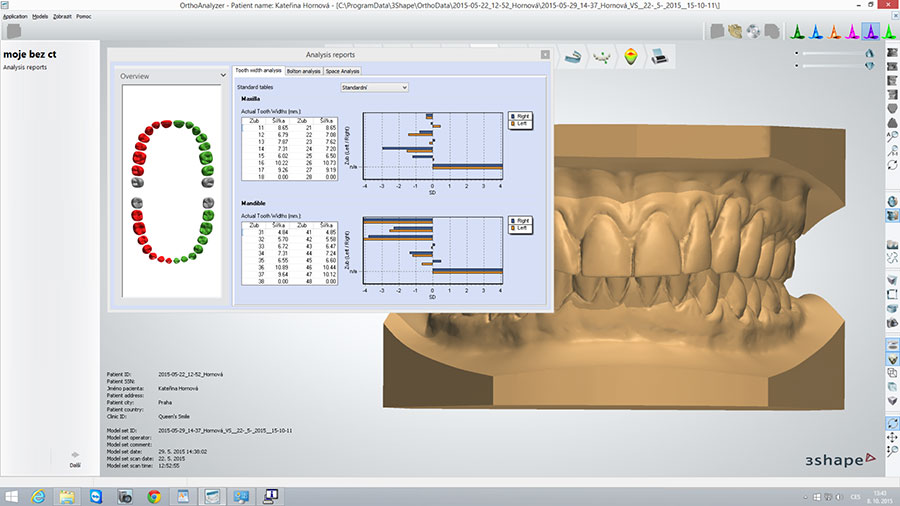Click the OrthoAnalyzer taskbar button
The width and height of the screenshot is (900, 506).
[212, 496]
